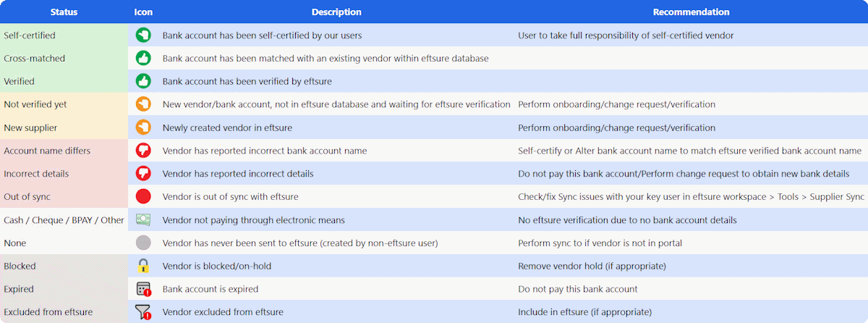Screen dimensions: 868x323
Task: Select the Cash / Cheque / BPAY / Other cell
Action: [x=64, y=219]
